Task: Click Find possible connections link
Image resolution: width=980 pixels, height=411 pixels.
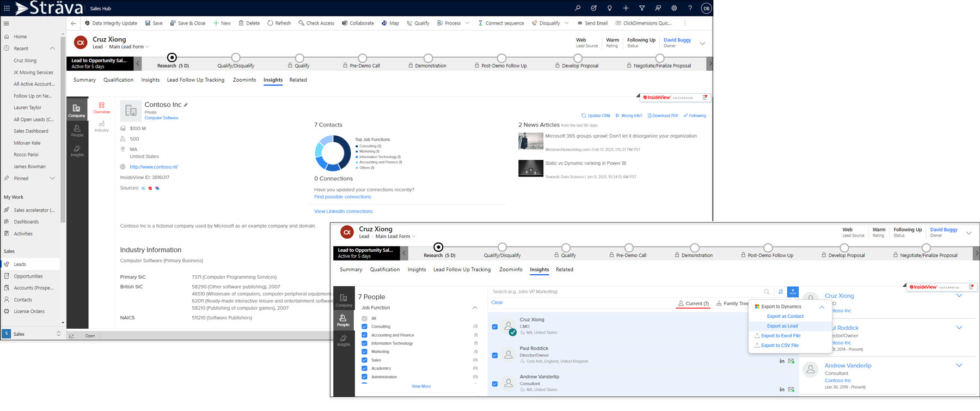Action: [342, 197]
